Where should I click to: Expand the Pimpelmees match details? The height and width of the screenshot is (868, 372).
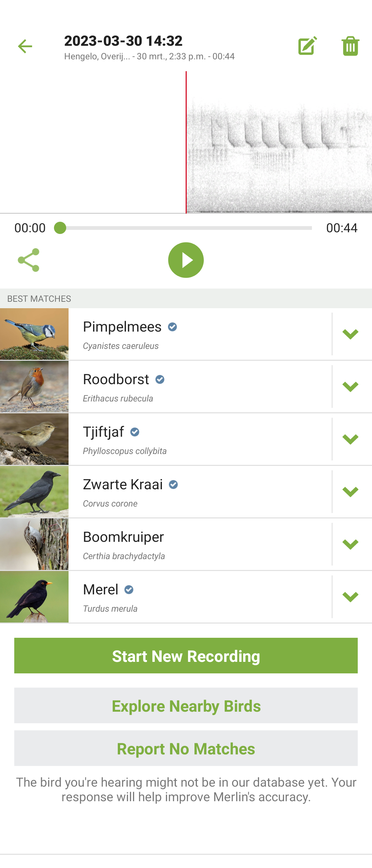point(350,334)
